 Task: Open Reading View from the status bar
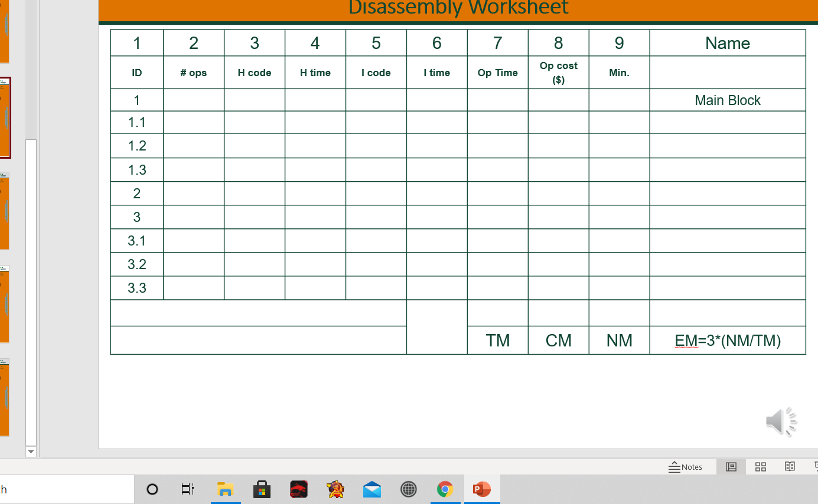(x=790, y=466)
